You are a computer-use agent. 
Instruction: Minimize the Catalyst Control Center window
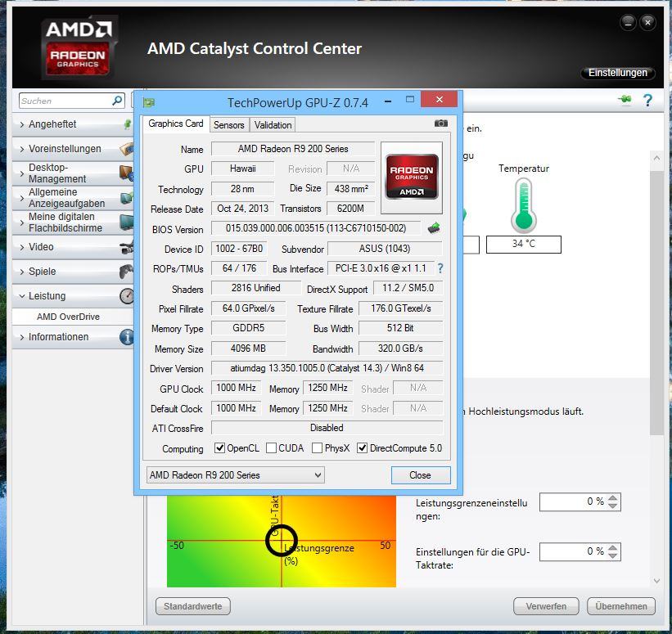pyautogui.click(x=628, y=22)
